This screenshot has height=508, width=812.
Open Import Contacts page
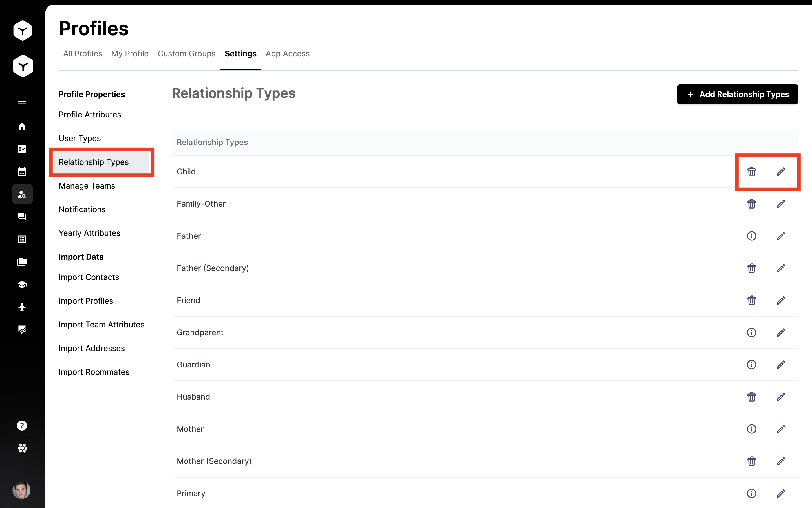[x=89, y=277]
